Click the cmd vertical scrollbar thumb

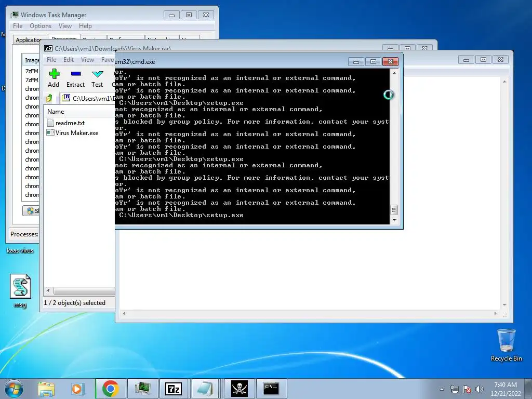pyautogui.click(x=394, y=210)
